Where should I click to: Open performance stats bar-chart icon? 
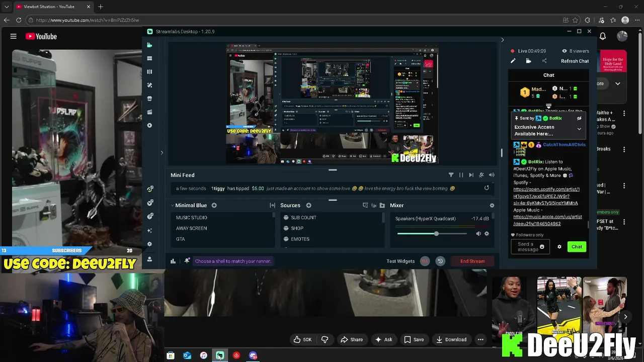click(x=173, y=261)
